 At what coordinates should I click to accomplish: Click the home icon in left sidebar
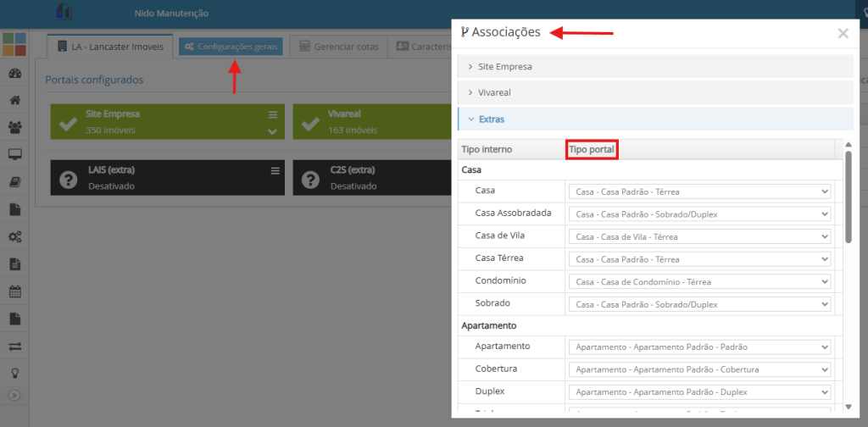point(14,100)
